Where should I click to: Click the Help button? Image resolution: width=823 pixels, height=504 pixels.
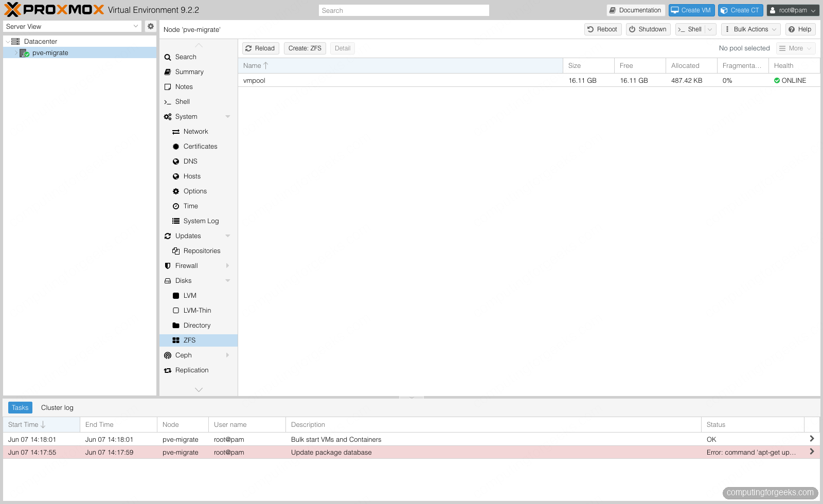coord(800,29)
